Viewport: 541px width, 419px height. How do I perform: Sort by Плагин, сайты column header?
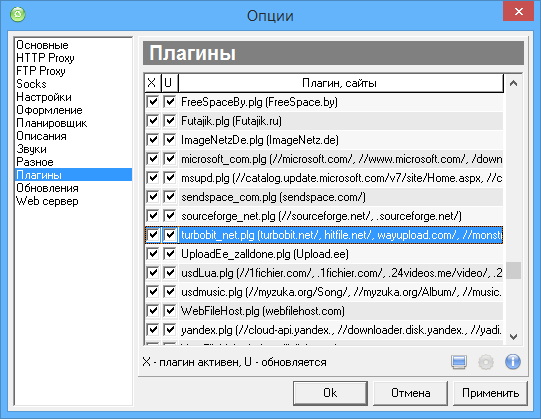pos(341,83)
